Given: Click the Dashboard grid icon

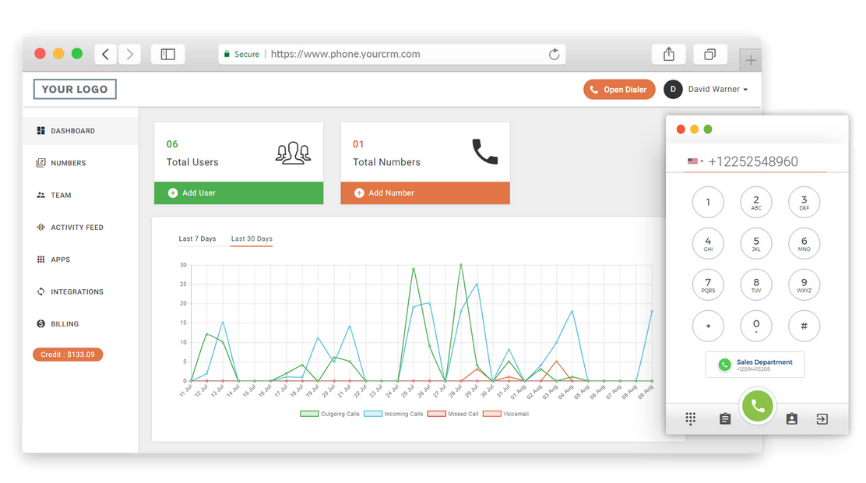Looking at the screenshot, I should click(41, 131).
